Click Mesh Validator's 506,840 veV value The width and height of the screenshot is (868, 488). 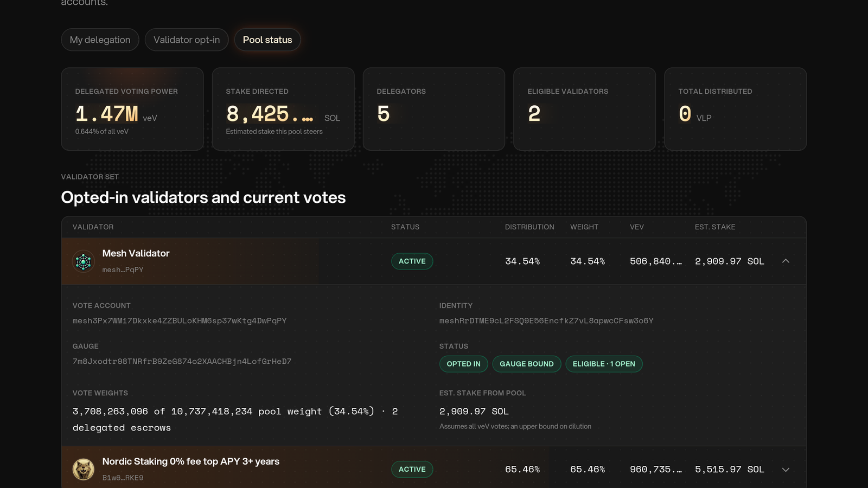tap(656, 261)
